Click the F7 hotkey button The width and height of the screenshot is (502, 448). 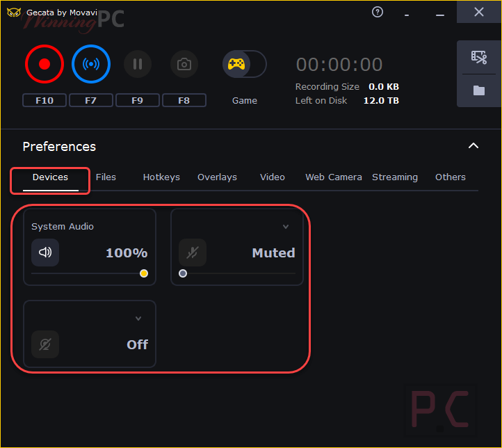[91, 101]
